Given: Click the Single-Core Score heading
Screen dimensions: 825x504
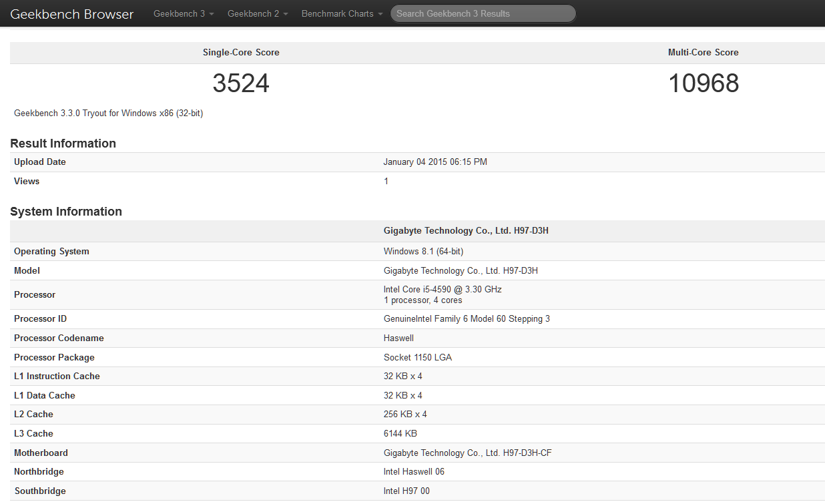Looking at the screenshot, I should (x=241, y=52).
